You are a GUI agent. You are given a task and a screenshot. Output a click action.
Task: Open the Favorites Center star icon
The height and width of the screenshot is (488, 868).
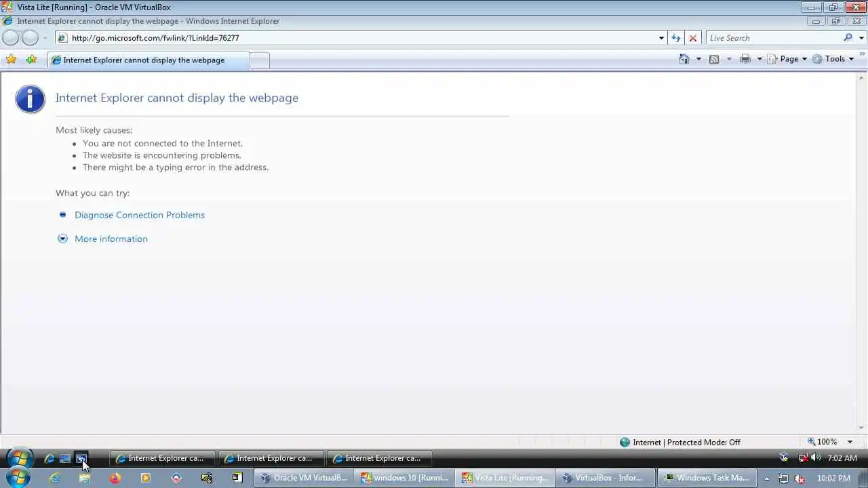point(11,60)
